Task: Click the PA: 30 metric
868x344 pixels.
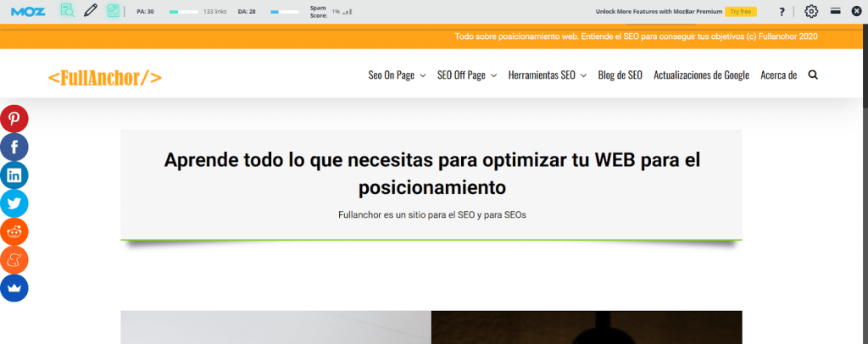Action: [x=145, y=11]
